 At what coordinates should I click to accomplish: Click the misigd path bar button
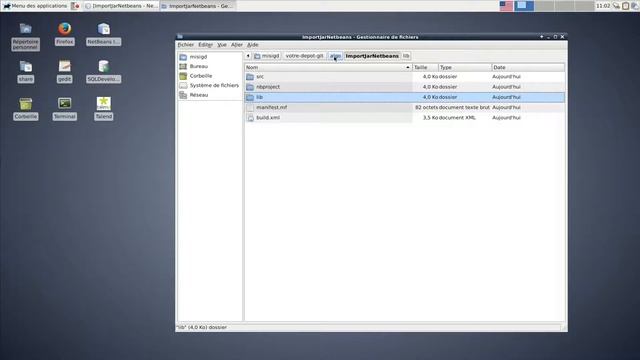pos(267,56)
